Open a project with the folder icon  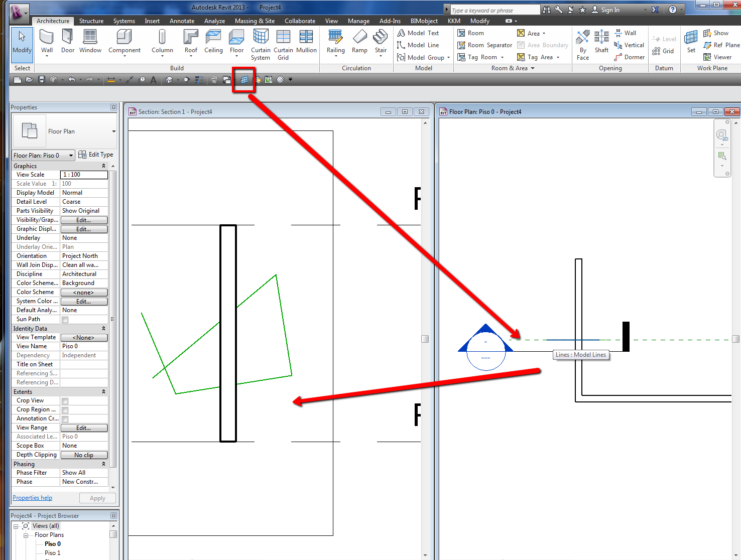[30, 80]
